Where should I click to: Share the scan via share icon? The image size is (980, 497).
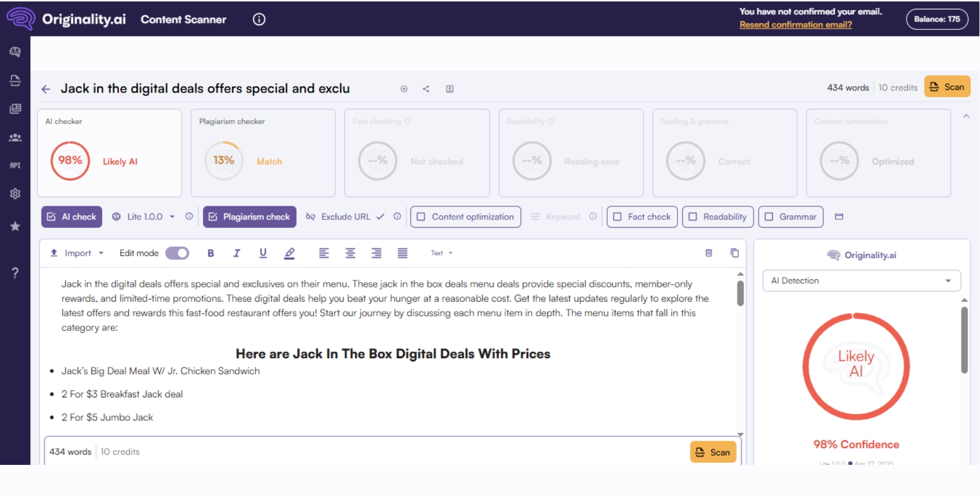click(x=426, y=89)
